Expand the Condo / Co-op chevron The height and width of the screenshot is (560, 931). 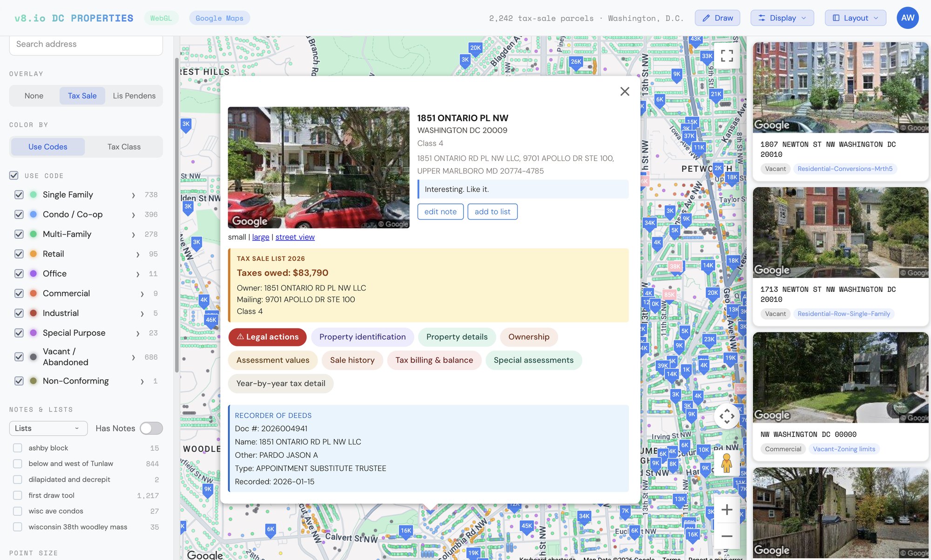(134, 215)
